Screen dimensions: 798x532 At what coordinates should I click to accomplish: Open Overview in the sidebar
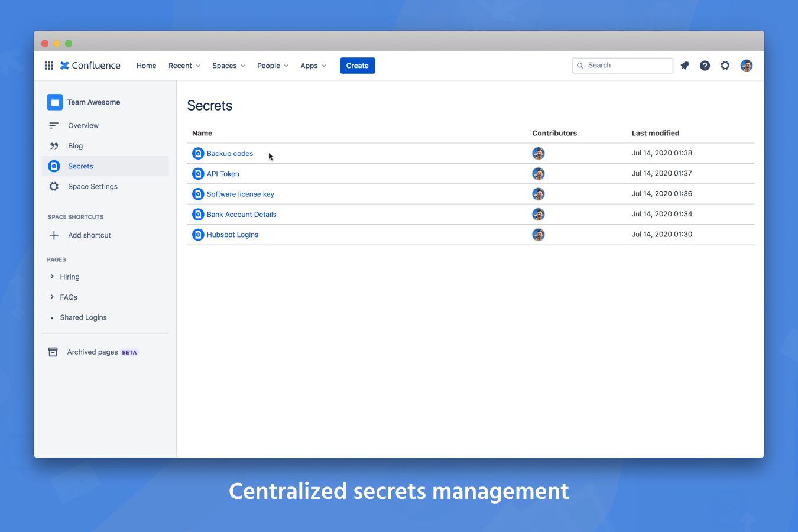click(105, 125)
